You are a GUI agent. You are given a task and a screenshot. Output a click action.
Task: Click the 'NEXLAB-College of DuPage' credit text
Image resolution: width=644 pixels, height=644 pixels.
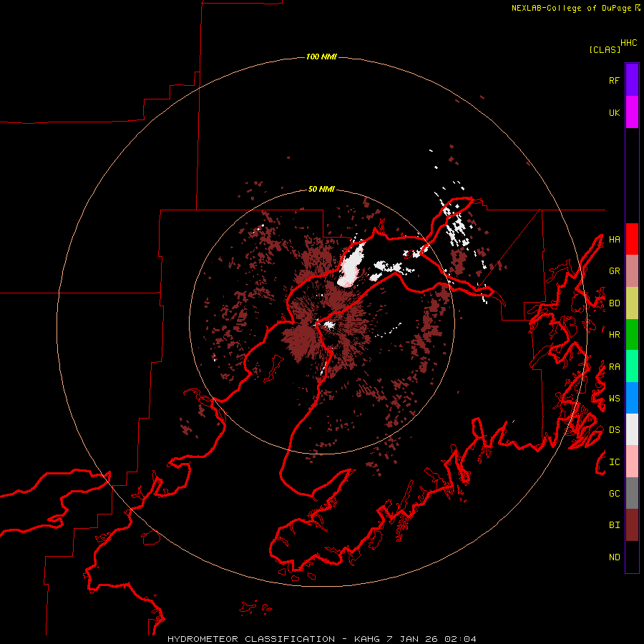tap(571, 8)
